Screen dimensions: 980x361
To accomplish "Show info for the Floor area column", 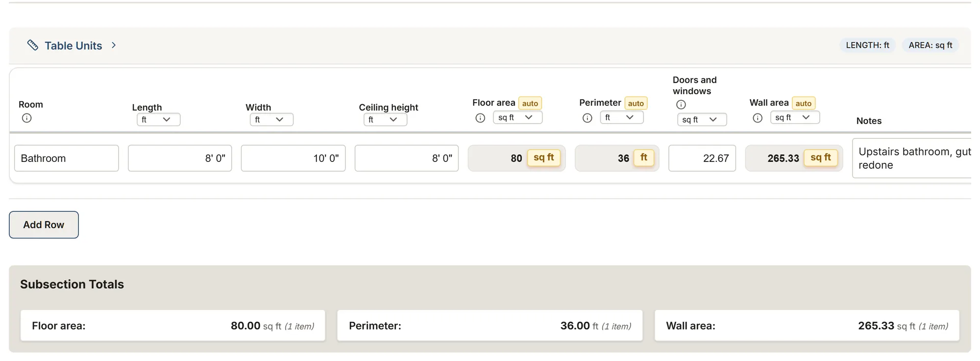I will point(480,118).
